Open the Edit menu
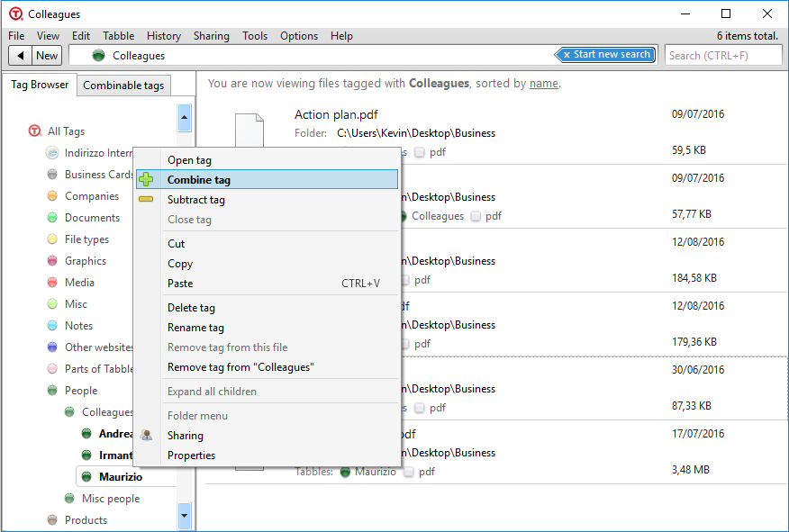The width and height of the screenshot is (789, 532). click(80, 36)
